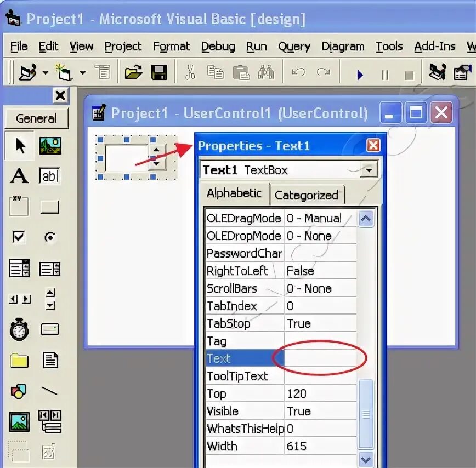The width and height of the screenshot is (476, 468).
Task: Save the project with the floppy icon
Action: pyautogui.click(x=159, y=72)
